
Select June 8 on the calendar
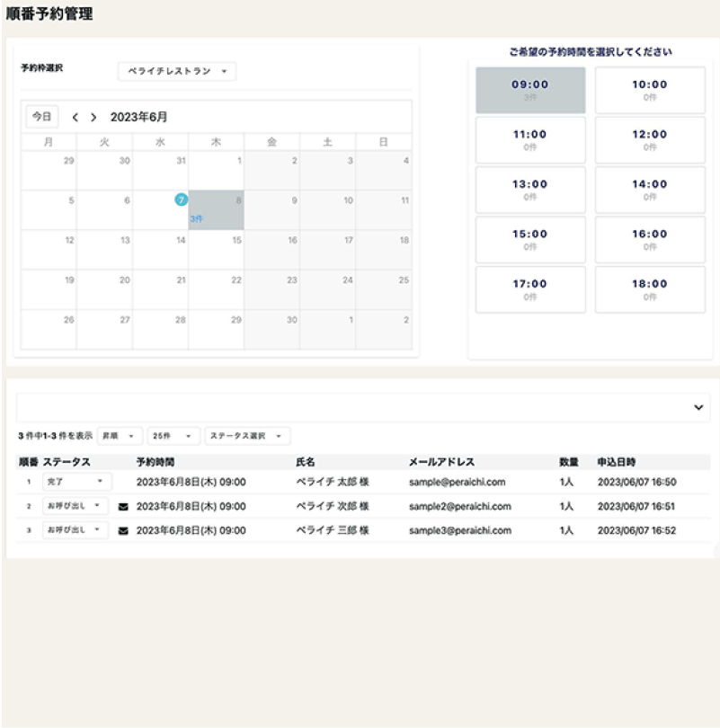pos(216,209)
